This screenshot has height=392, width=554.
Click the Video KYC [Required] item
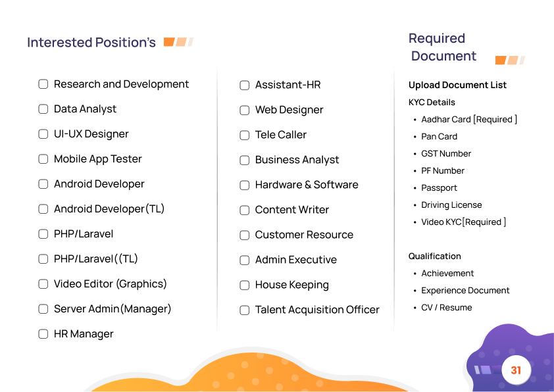coord(463,222)
